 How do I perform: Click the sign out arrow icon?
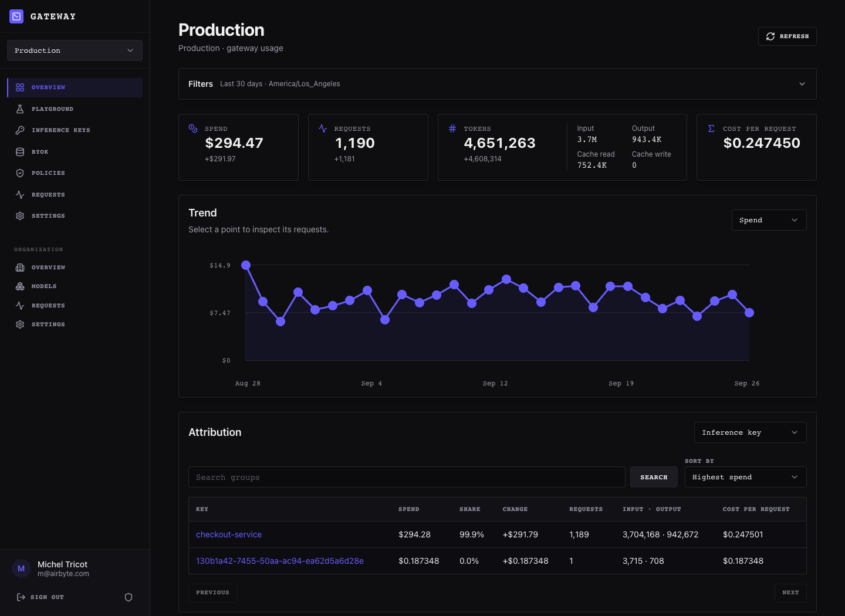21,597
